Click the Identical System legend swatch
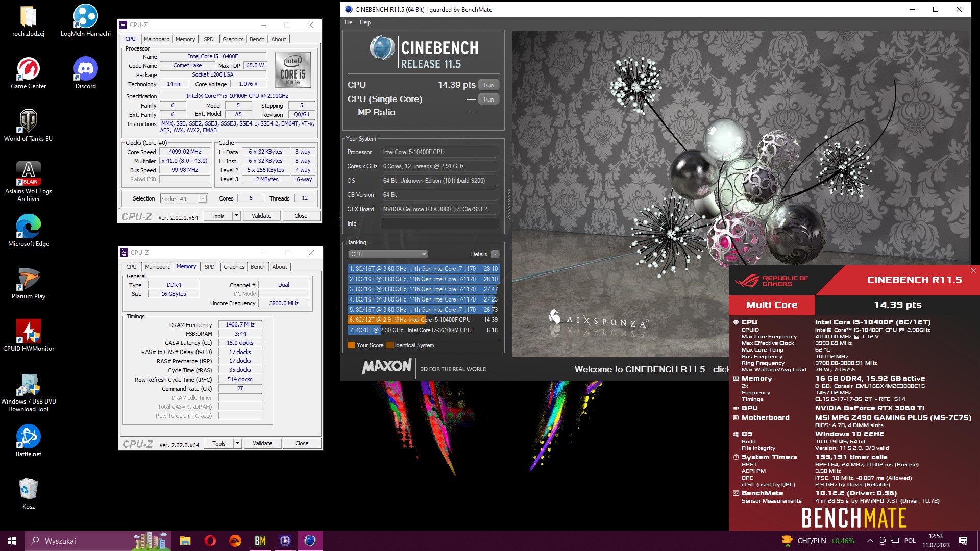 pos(390,345)
